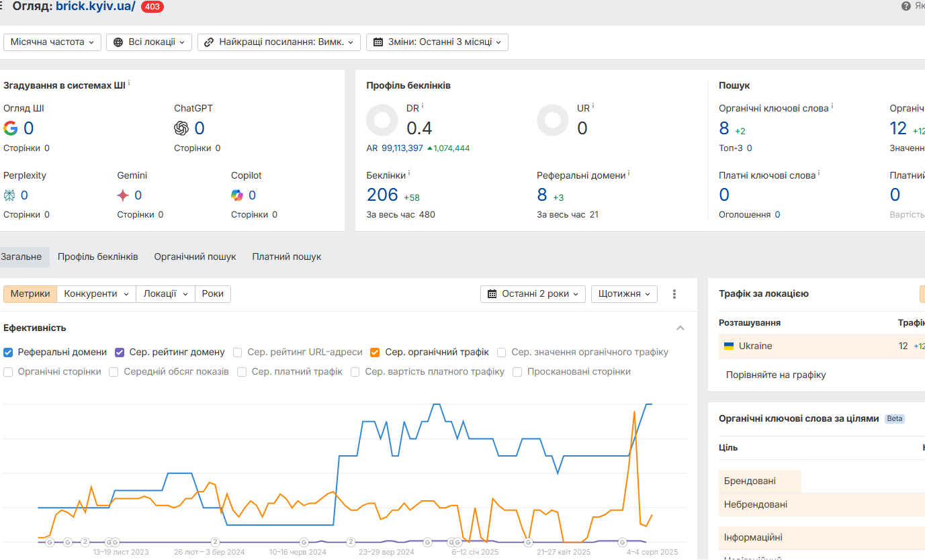Click the Ukraine flag icon
The width and height of the screenshot is (925, 560).
(729, 346)
